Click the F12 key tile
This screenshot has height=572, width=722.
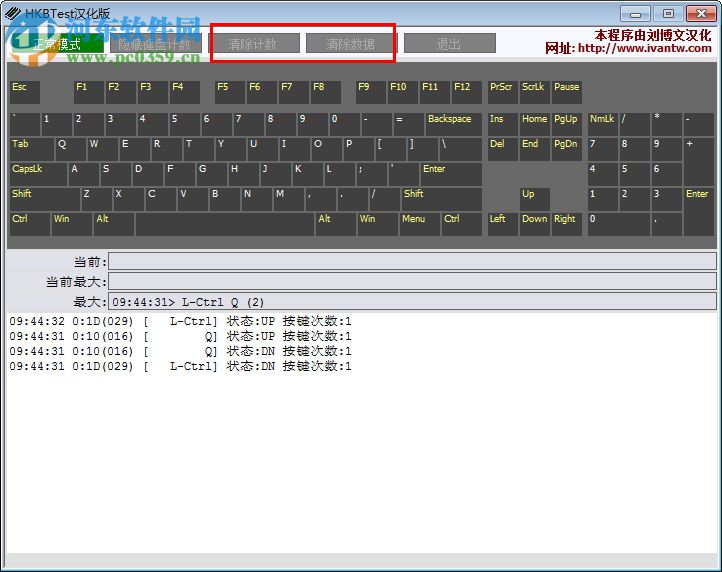(x=466, y=92)
